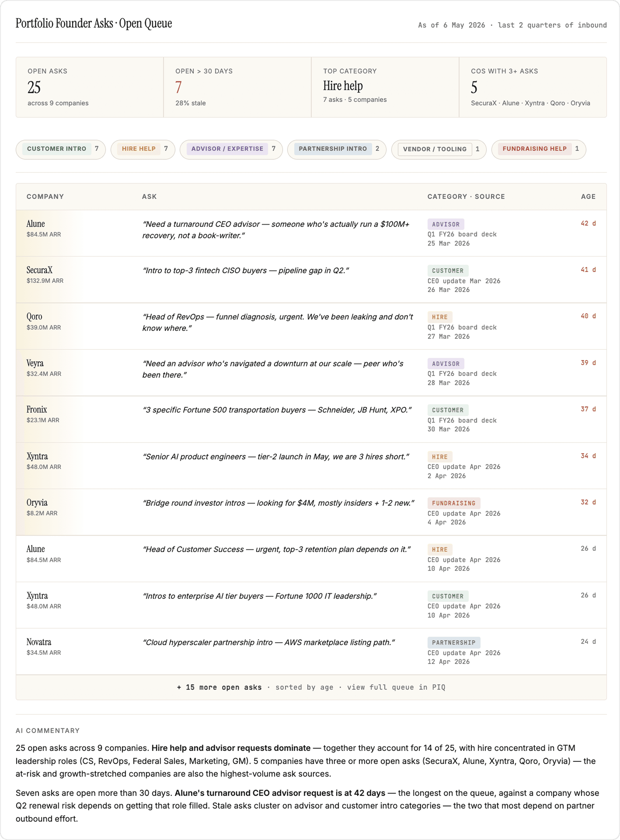This screenshot has height=840, width=620.
Task: Click the Ask column header
Action: point(149,197)
